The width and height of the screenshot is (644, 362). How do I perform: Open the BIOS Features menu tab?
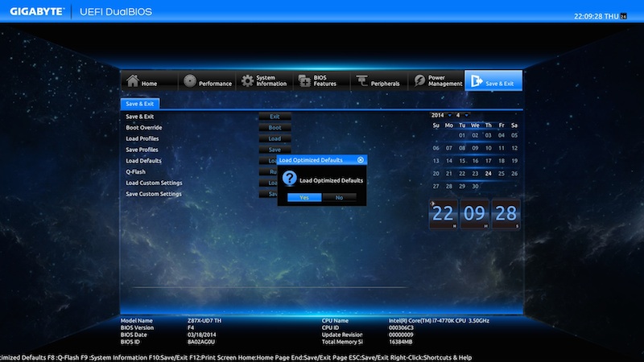click(x=321, y=80)
